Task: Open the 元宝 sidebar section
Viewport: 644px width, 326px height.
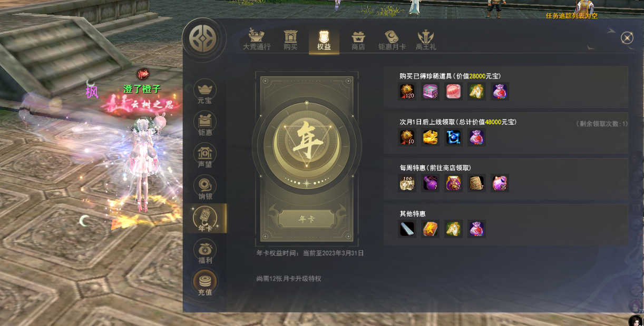Action: click(x=204, y=92)
